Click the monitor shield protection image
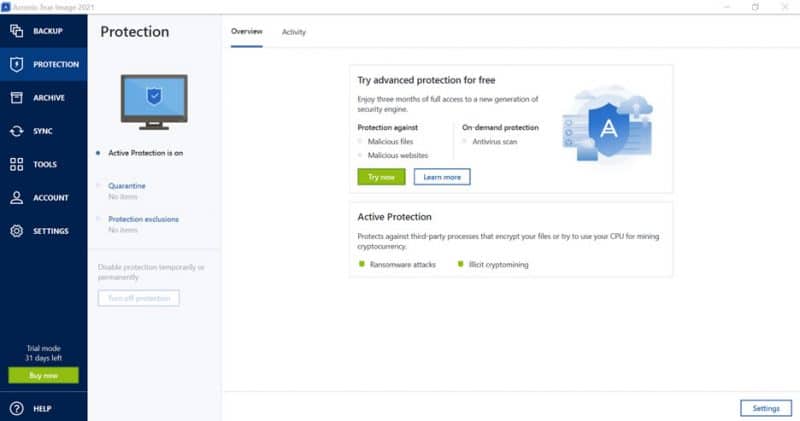This screenshot has width=800, height=421. (153, 98)
